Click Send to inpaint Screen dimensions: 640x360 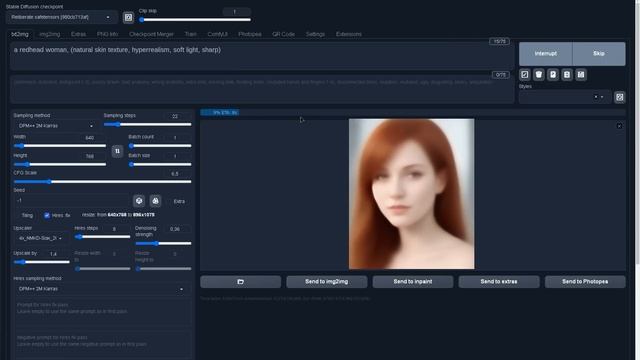click(x=413, y=282)
